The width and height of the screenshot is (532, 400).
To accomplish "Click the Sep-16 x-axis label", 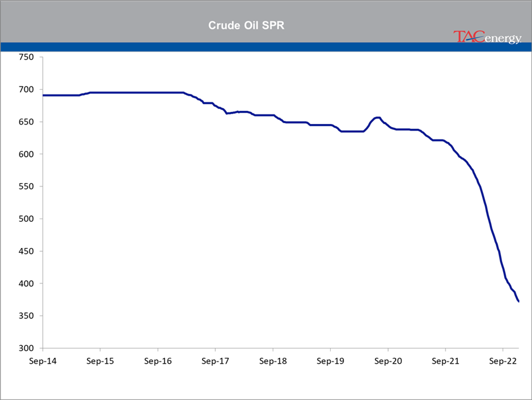I will (158, 361).
